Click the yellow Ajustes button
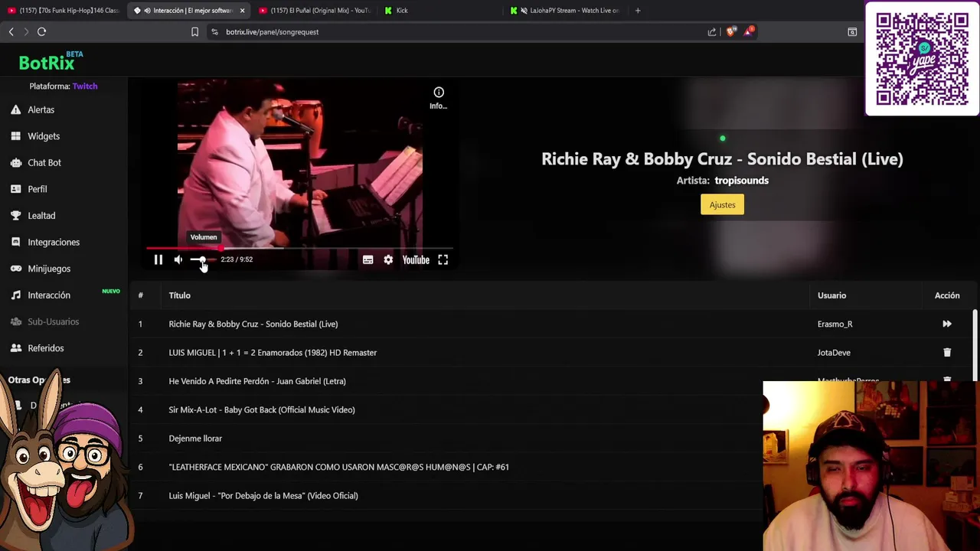This screenshot has width=980, height=551. 722,204
